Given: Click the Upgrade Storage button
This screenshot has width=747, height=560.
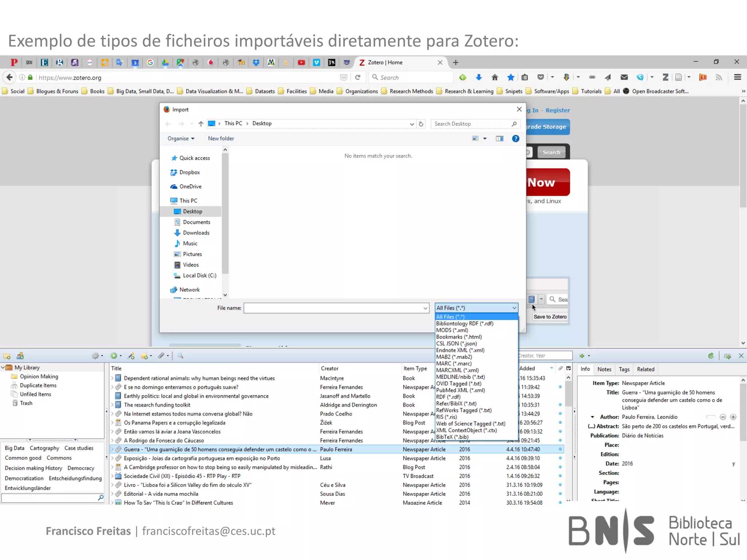Looking at the screenshot, I should 548,127.
